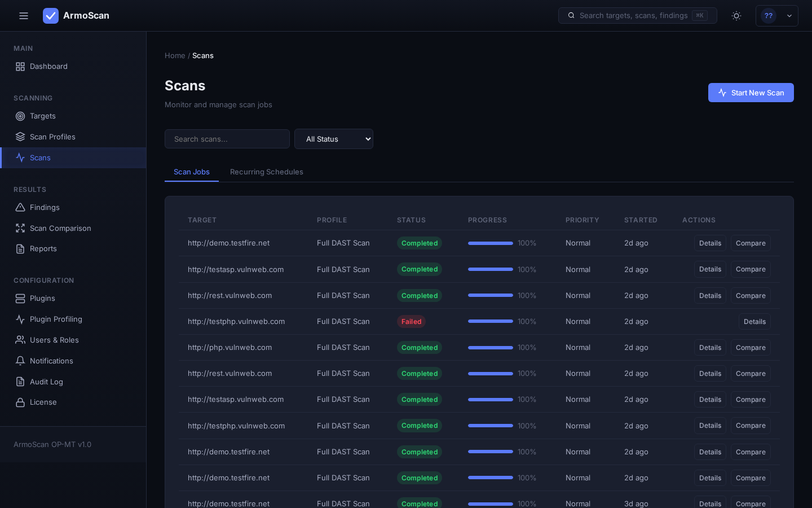Click the Audit Log file icon
Screen dimensions: 812x508
pyautogui.click(x=20, y=382)
